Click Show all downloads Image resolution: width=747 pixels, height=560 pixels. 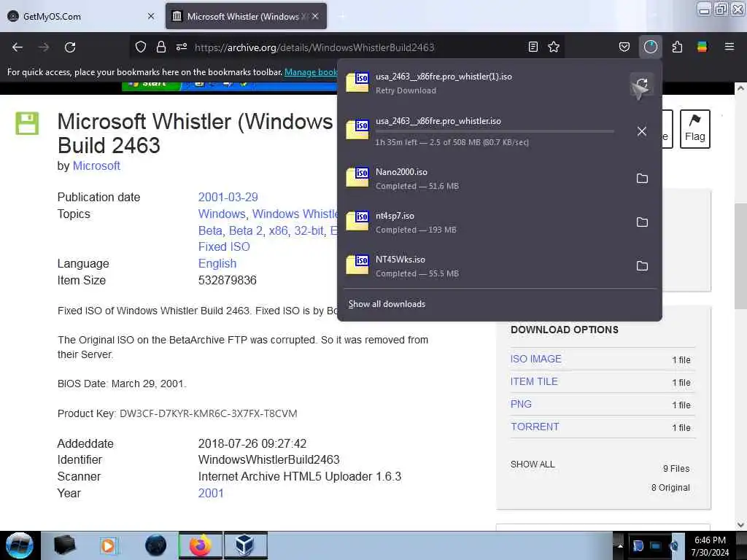[387, 304]
